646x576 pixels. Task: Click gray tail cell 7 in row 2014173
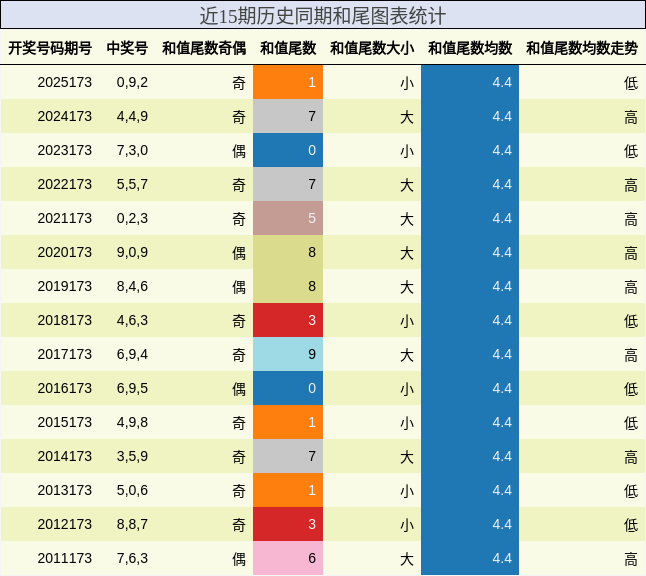point(288,456)
